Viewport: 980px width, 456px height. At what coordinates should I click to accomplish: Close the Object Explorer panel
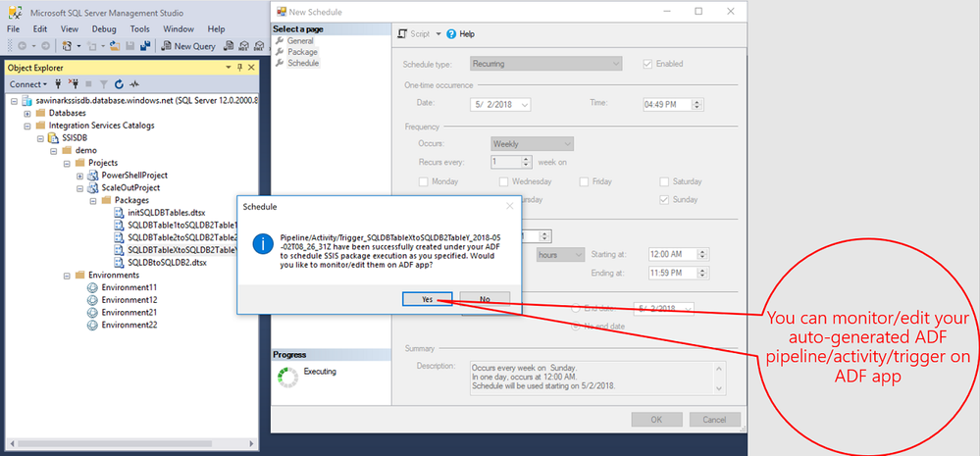[251, 68]
